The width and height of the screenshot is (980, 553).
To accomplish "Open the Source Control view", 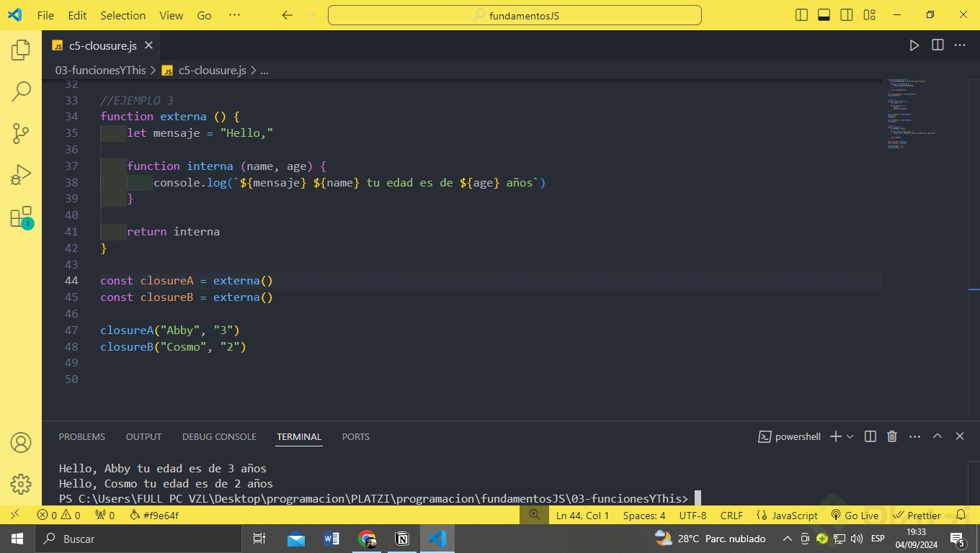I will click(x=21, y=133).
